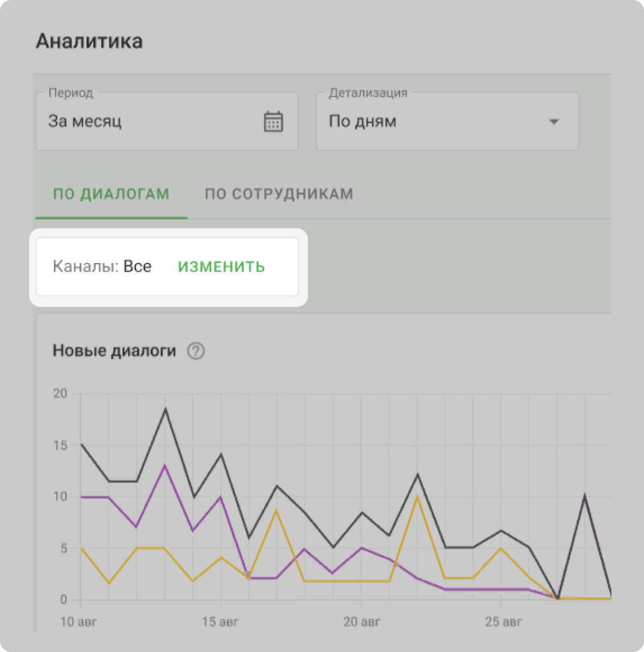Click the 20 авг x-axis label
Viewport: 644px width, 652px height.
pos(360,620)
